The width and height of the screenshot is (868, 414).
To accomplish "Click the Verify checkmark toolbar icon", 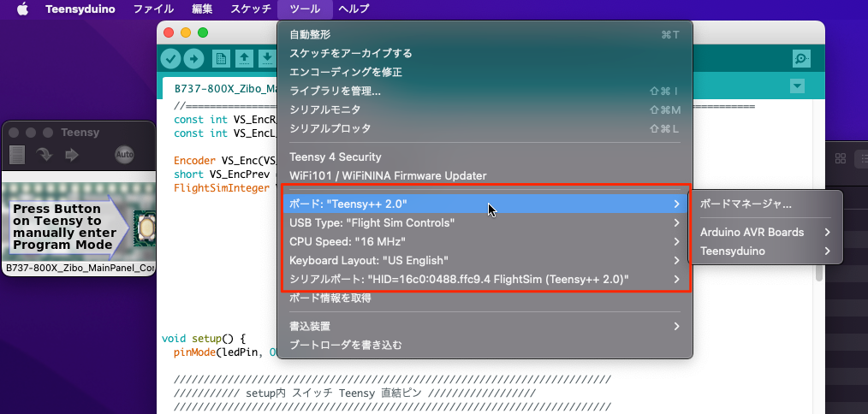I will tap(171, 58).
